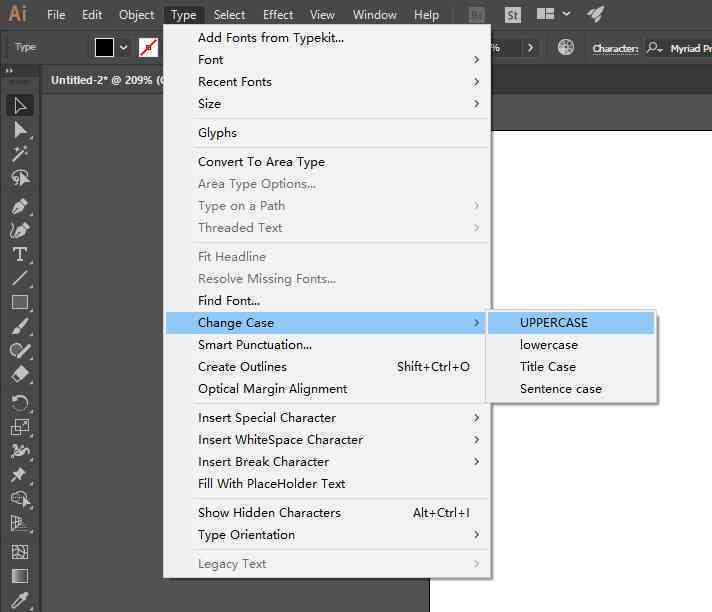Open Adobe Stock via St icon

(513, 15)
